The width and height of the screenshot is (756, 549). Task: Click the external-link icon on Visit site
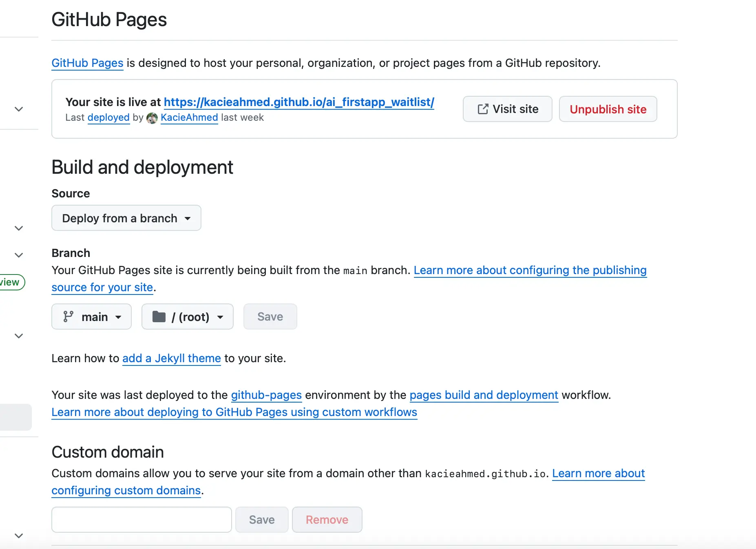[x=482, y=109]
